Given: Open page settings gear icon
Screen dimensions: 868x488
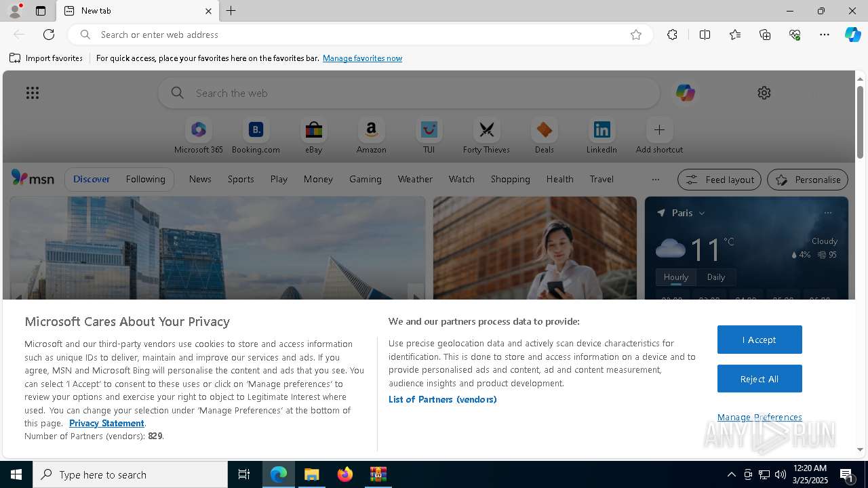Looking at the screenshot, I should 764,93.
